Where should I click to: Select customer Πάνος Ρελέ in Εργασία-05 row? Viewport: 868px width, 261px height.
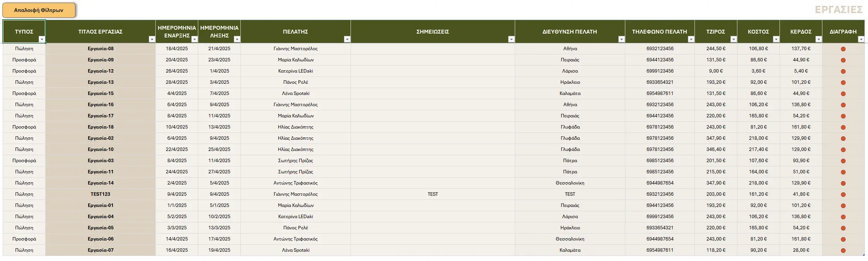(296, 228)
